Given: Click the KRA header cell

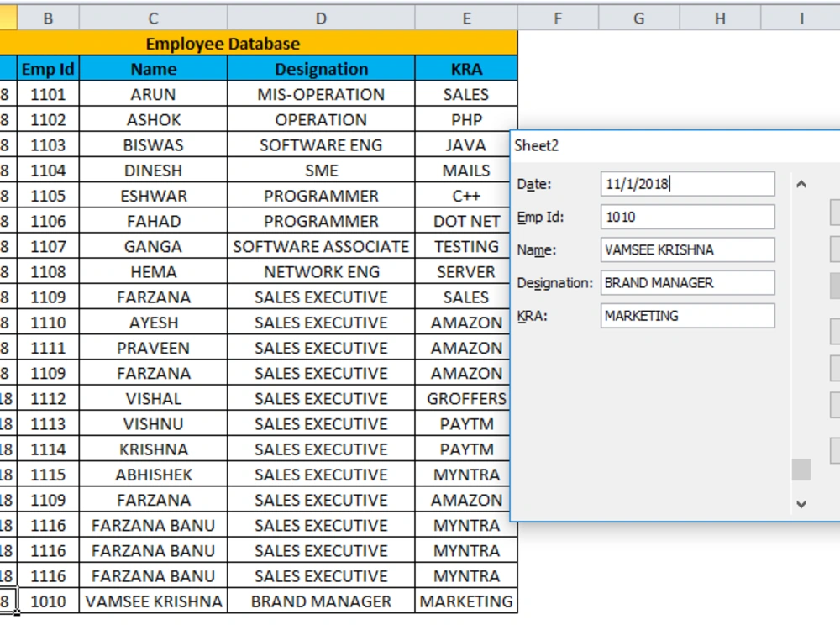Looking at the screenshot, I should point(466,69).
